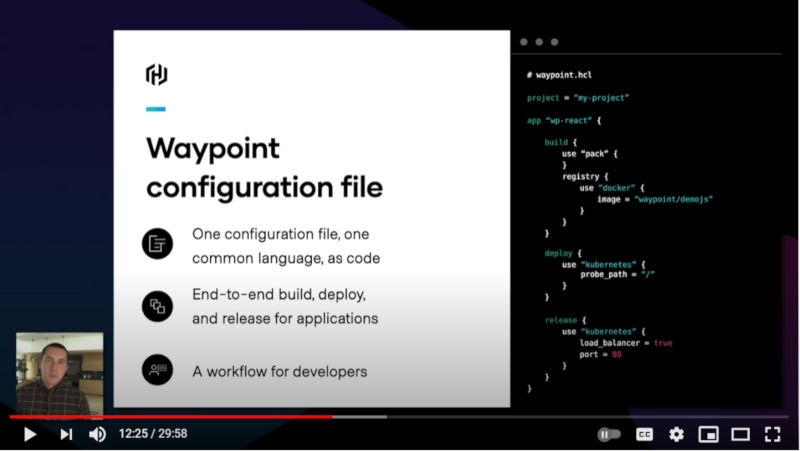Click the 'build {' code line

tap(560, 142)
